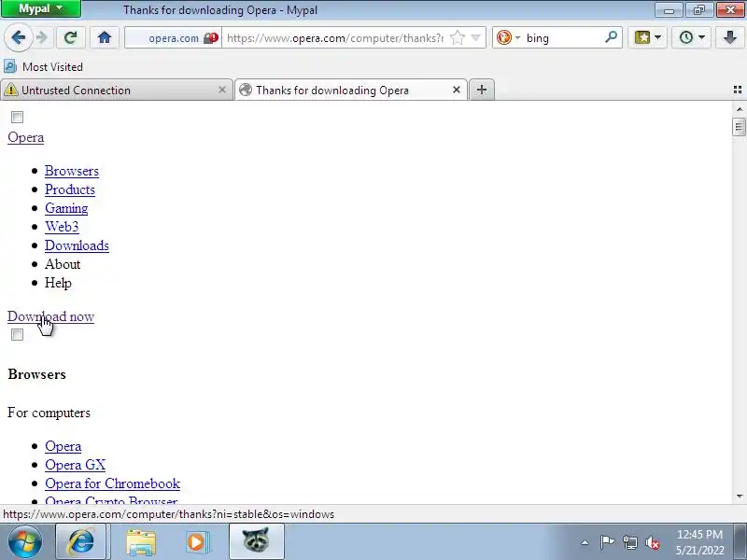Screen dimensions: 747x560
Task: Click the Download now link
Action: click(x=51, y=316)
